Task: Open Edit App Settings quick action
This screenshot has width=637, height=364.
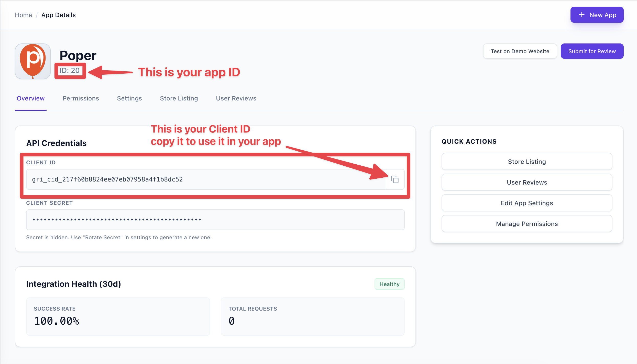Action: point(526,203)
